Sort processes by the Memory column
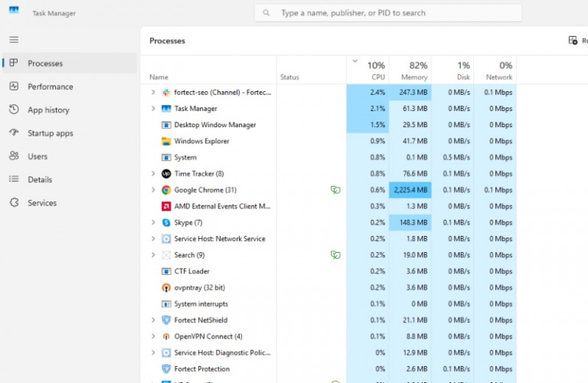588x383 pixels. tap(413, 71)
